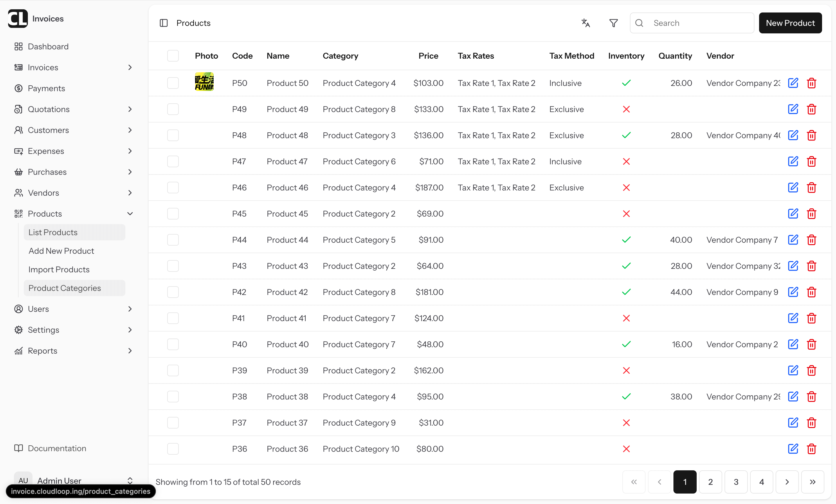The image size is (836, 504).
Task: Open Product Categories submenu item
Action: click(x=74, y=288)
